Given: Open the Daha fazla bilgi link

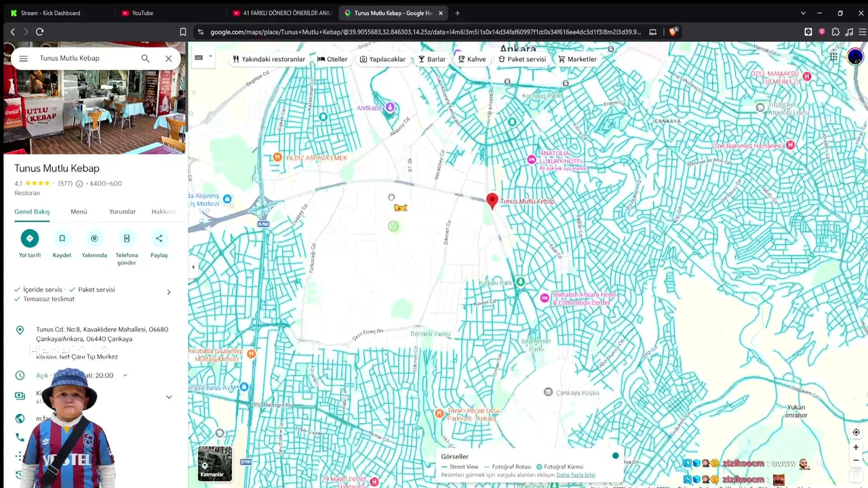Looking at the screenshot, I should click(x=576, y=475).
